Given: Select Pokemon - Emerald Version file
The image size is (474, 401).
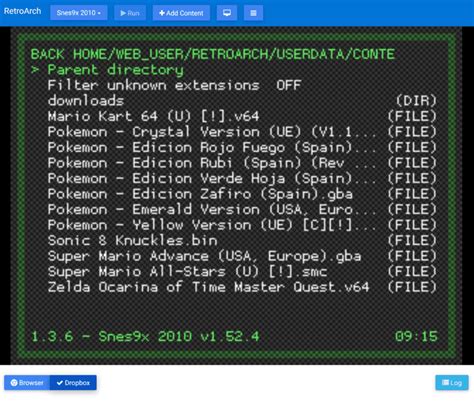Looking at the screenshot, I should (x=242, y=210).
